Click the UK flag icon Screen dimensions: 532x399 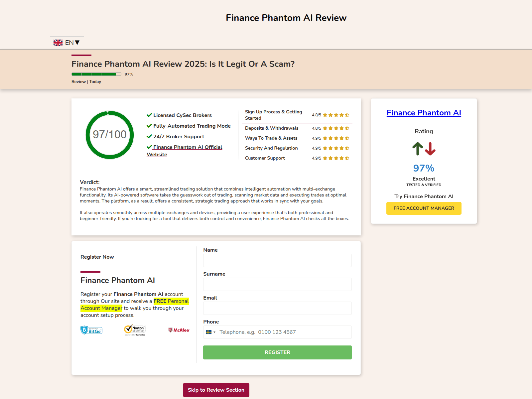pyautogui.click(x=58, y=43)
